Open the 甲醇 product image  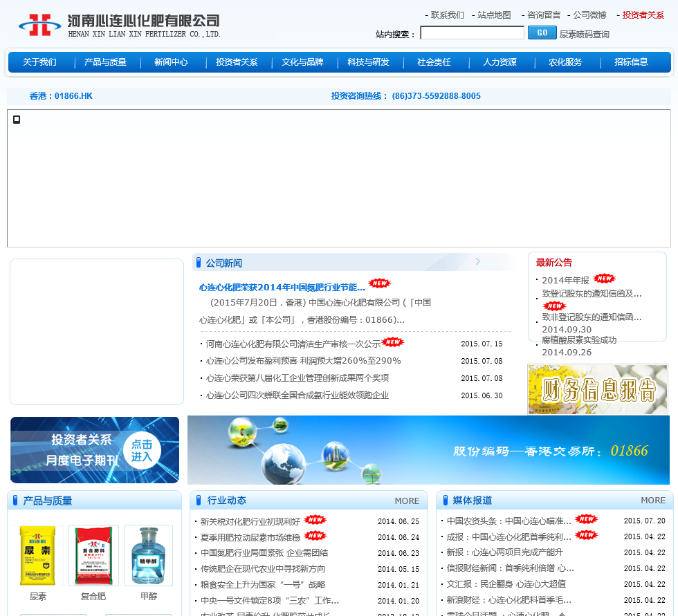point(149,556)
